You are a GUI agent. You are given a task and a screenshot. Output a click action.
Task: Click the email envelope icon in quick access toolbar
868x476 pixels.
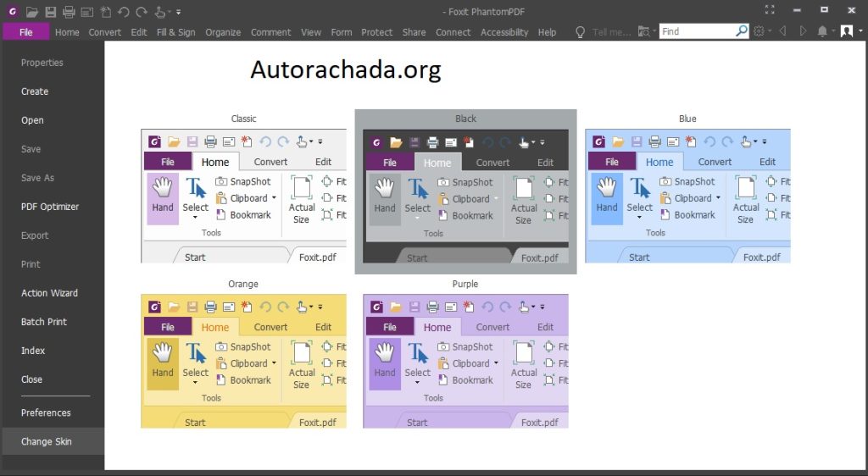87,12
